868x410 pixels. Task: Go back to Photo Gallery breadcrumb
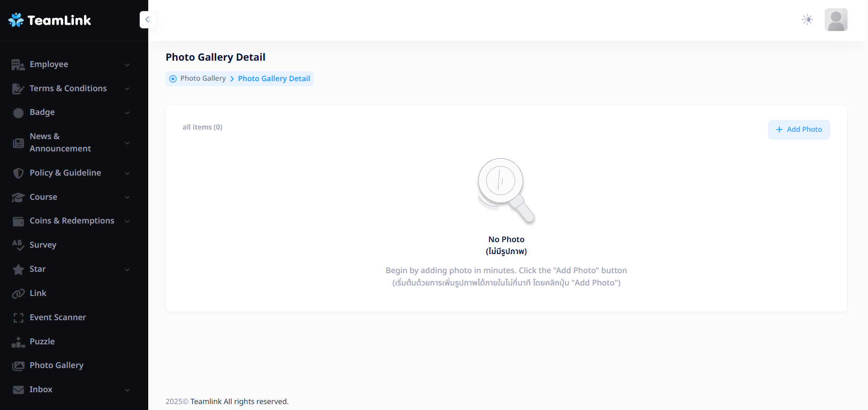pos(203,78)
